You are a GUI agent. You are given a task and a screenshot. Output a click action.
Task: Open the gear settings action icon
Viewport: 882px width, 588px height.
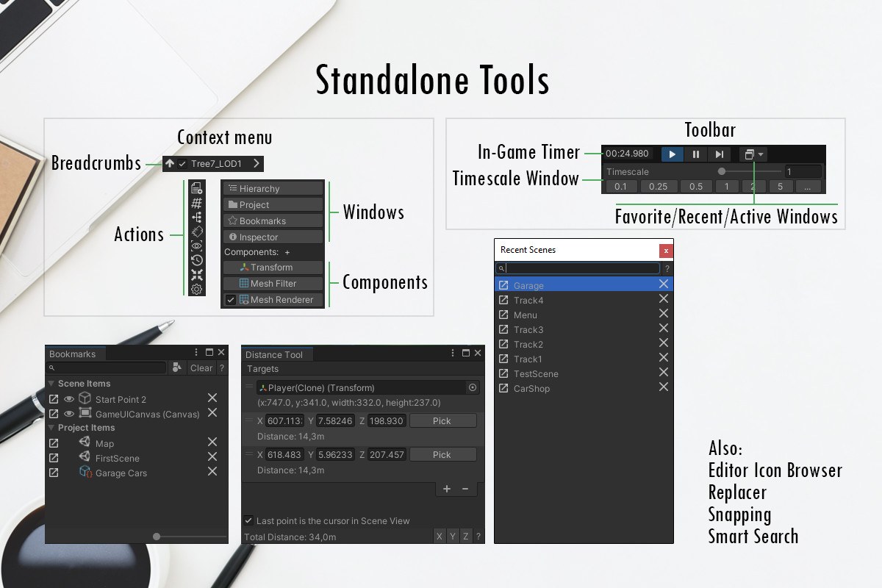[x=196, y=289]
